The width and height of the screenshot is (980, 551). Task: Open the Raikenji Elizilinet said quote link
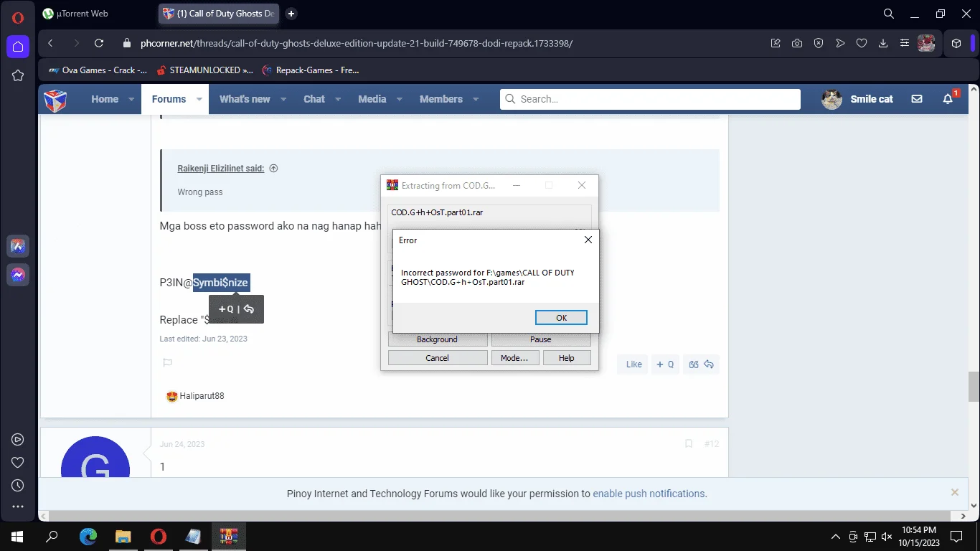(x=221, y=169)
